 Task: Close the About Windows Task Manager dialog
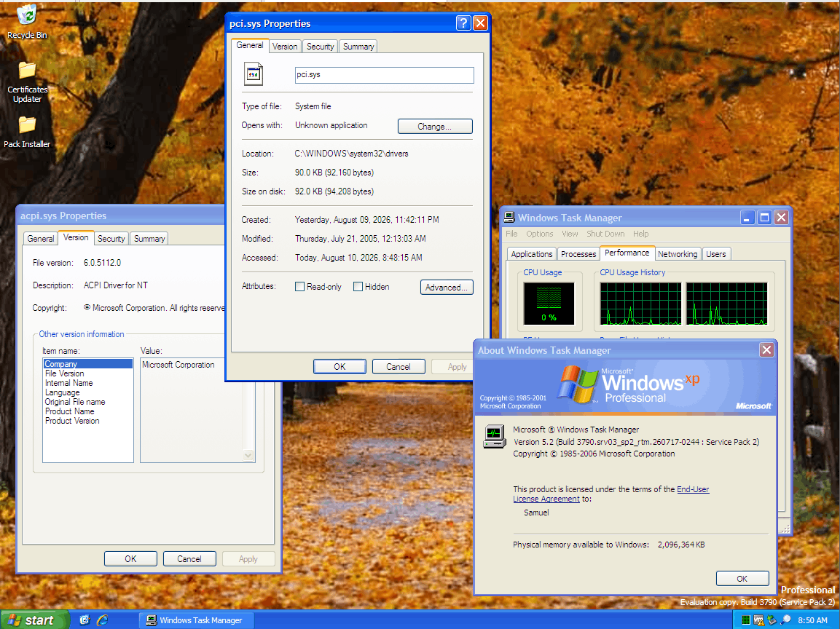(766, 350)
